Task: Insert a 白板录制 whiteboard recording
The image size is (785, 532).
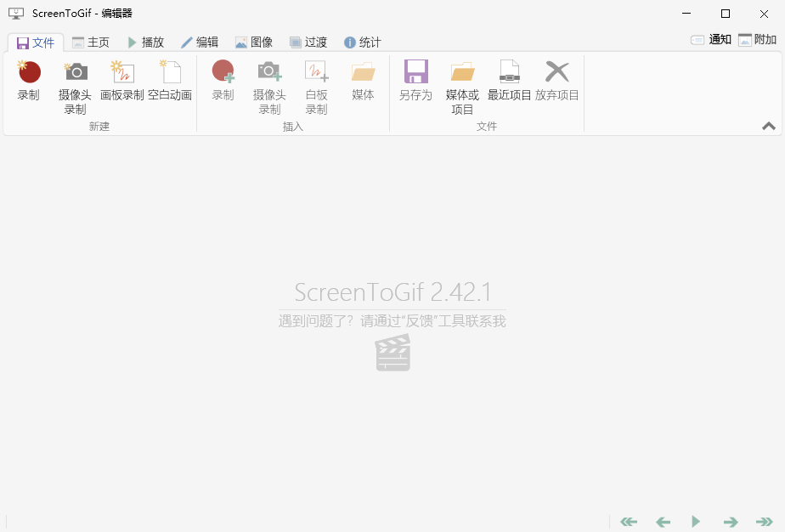Action: 316,83
